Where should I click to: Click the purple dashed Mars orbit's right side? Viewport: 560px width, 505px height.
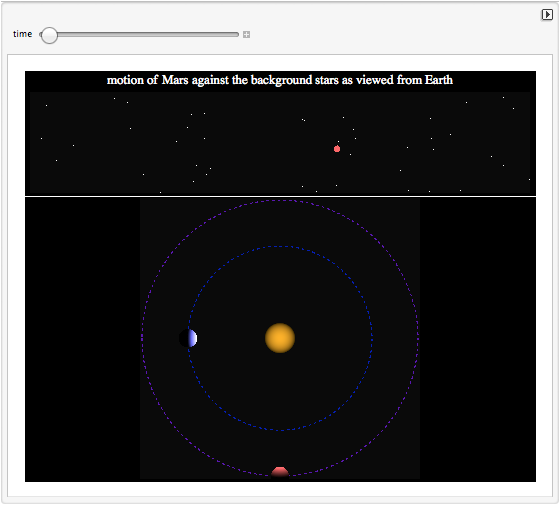pos(418,338)
